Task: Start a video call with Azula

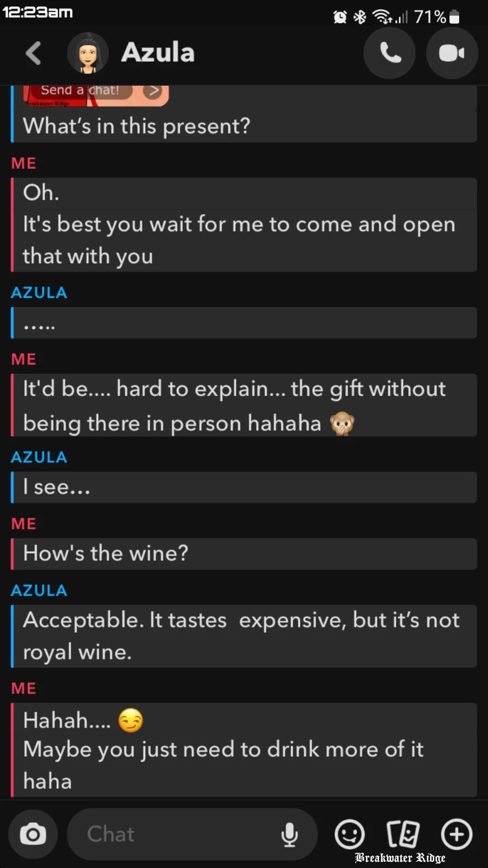Action: point(452,53)
